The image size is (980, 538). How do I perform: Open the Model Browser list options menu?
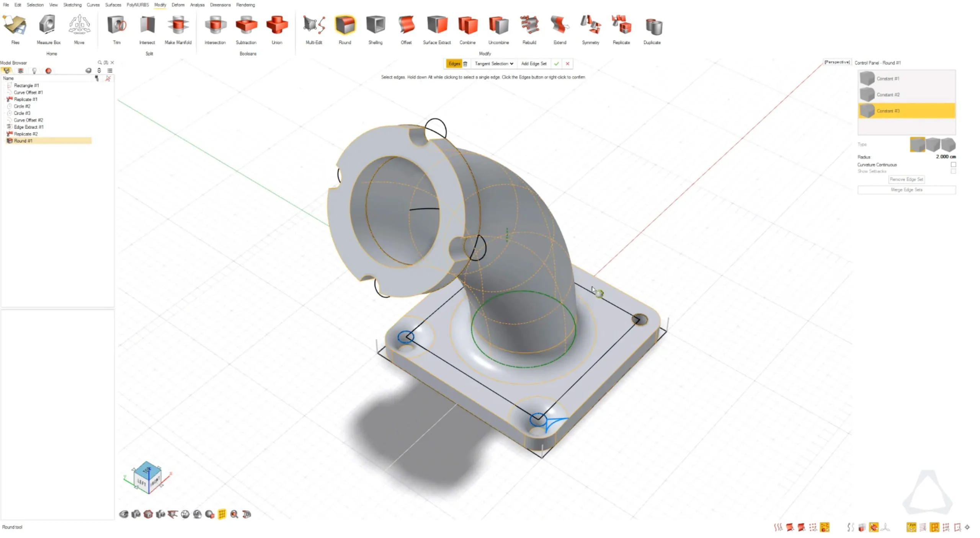click(110, 71)
